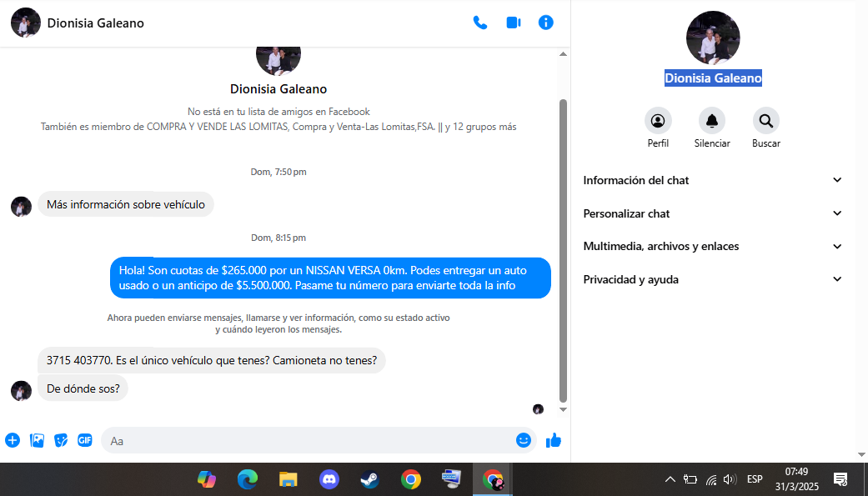The height and width of the screenshot is (496, 868).
Task: Open more actions plus icon in composer
Action: click(x=13, y=441)
